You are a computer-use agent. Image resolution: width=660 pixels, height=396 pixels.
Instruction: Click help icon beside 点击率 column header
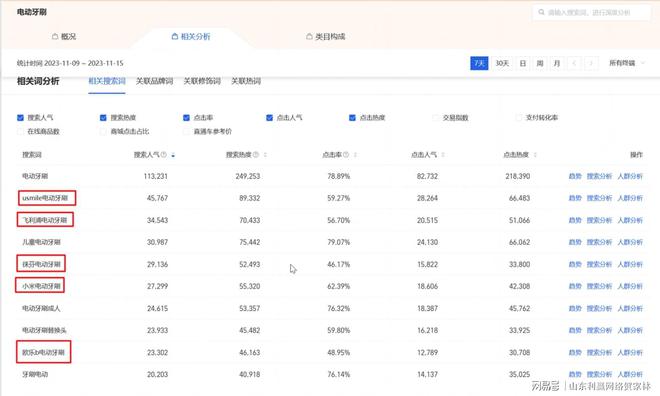pos(346,154)
